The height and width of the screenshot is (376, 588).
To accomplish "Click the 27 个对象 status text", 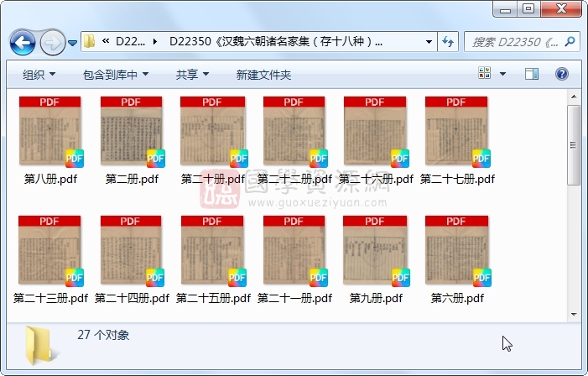I will coord(103,335).
